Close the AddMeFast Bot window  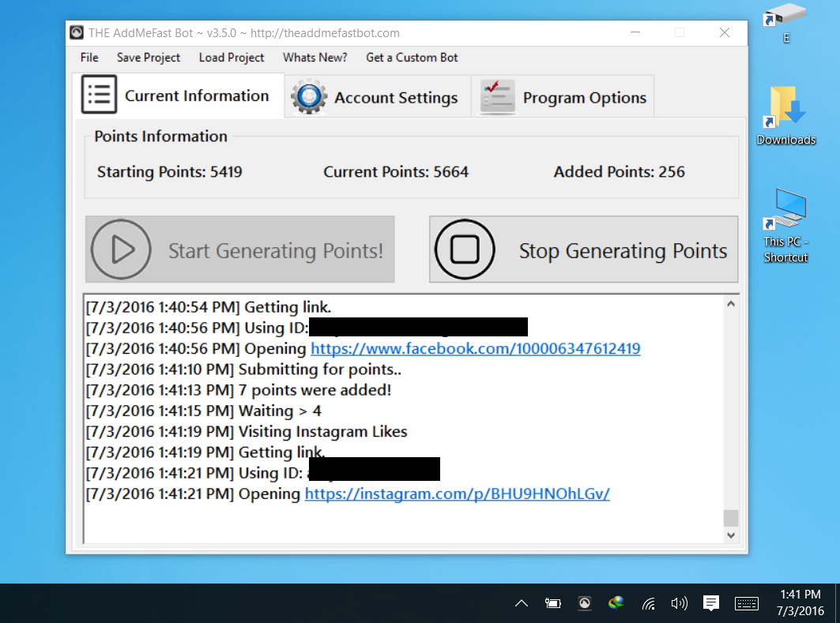725,32
